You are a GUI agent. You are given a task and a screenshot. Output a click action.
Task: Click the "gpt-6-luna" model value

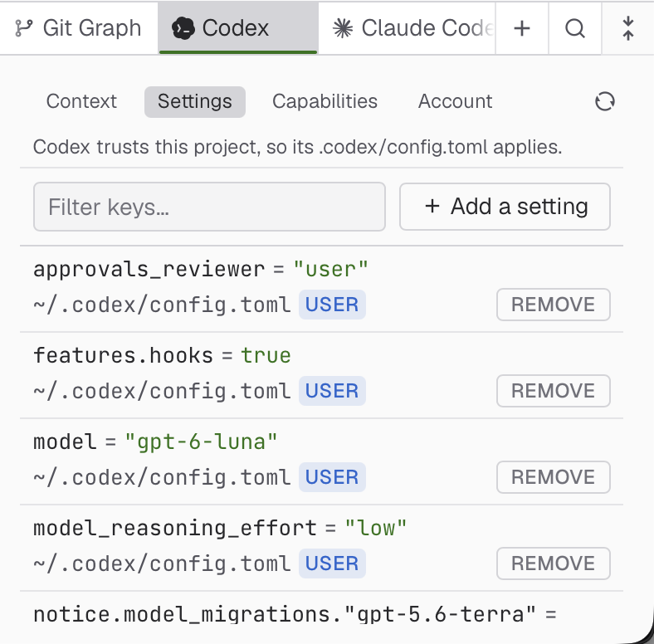[x=201, y=442]
